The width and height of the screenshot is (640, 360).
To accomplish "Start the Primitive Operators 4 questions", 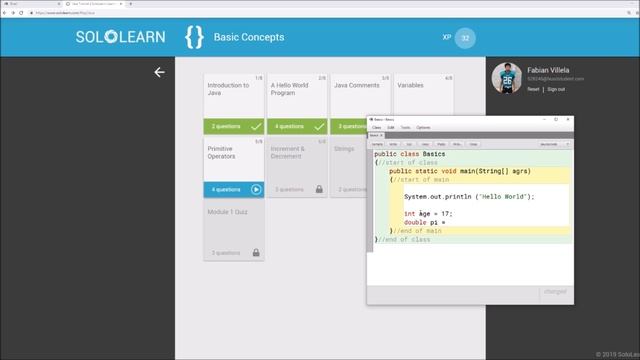I will coord(234,189).
